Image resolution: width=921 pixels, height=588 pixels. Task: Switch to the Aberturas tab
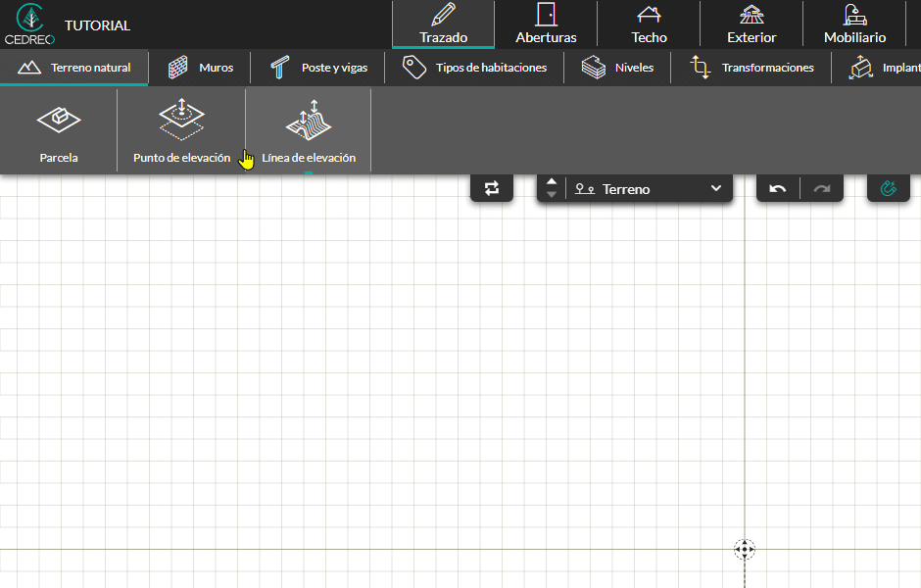(x=547, y=24)
